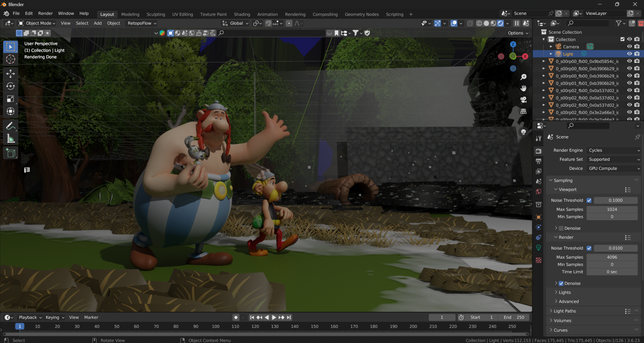644x343 pixels.
Task: Click the Viewport Max Samples 1024 field
Action: point(612,209)
